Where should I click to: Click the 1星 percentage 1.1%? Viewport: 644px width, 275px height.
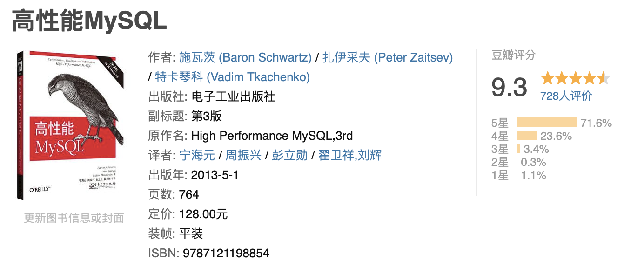pyautogui.click(x=534, y=175)
